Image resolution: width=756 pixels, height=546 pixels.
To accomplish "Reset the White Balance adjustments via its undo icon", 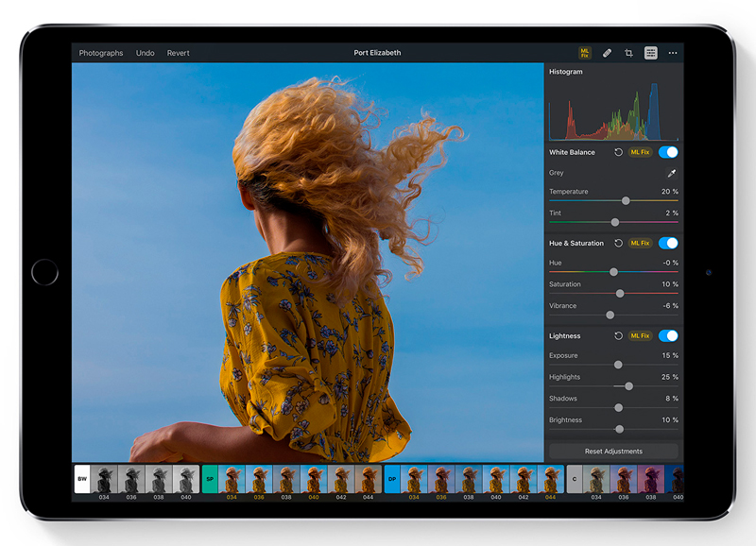I will (x=619, y=152).
